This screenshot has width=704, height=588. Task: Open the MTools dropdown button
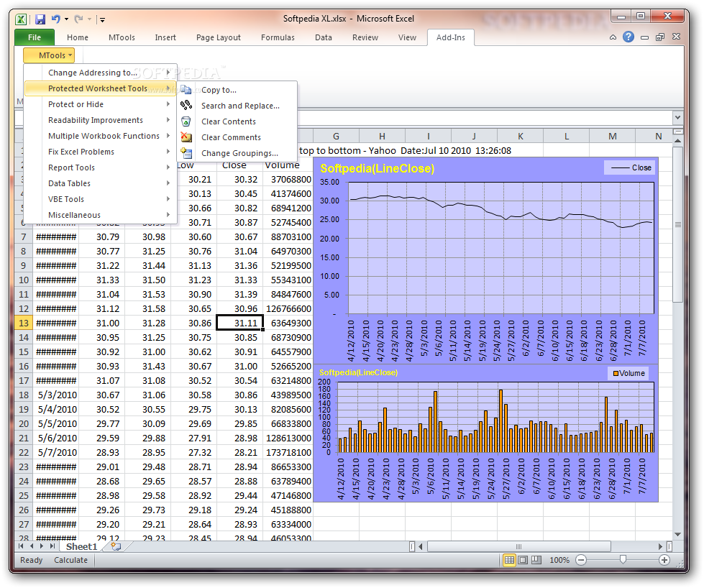pyautogui.click(x=48, y=55)
